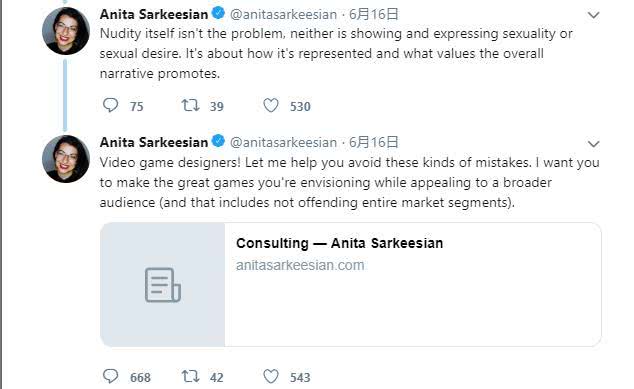Open Anita Sarkeesian's avatar on second tweet
This screenshot has height=389, width=634.
(66, 159)
